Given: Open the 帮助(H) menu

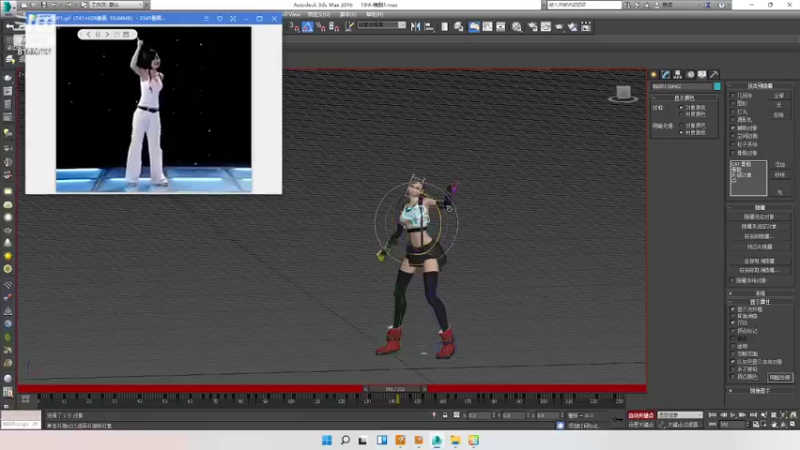Looking at the screenshot, I should tap(374, 14).
